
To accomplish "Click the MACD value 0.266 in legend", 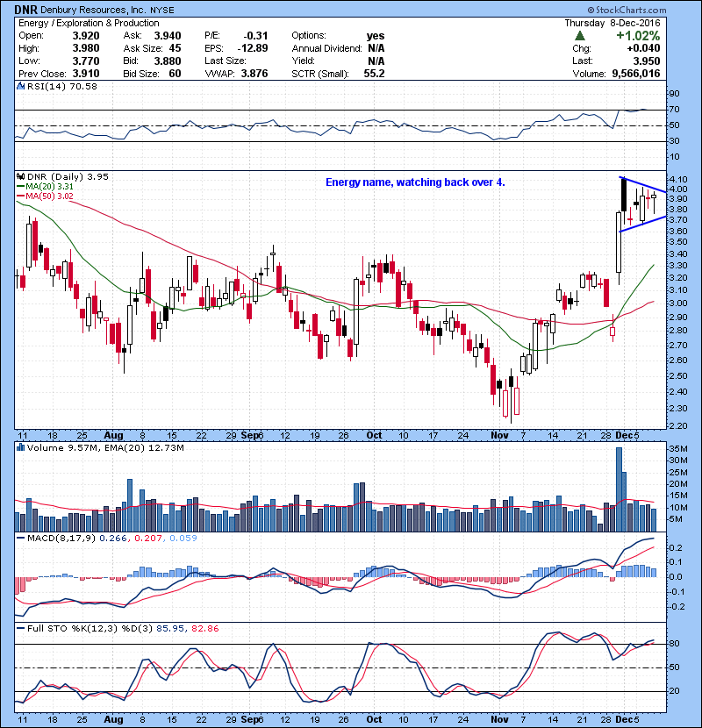I will [x=113, y=538].
